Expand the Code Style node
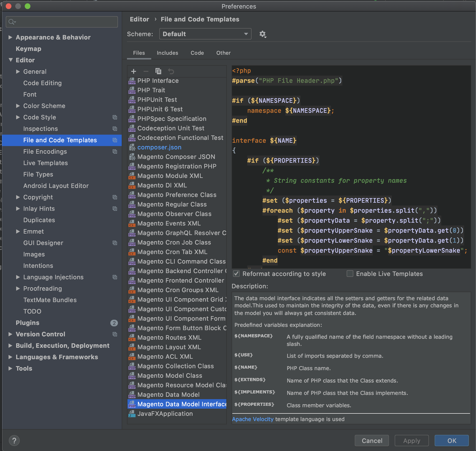The width and height of the screenshot is (476, 451). tap(18, 117)
